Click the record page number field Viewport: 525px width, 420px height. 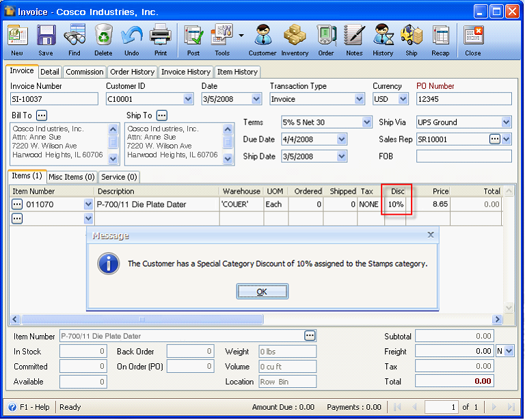point(442,407)
